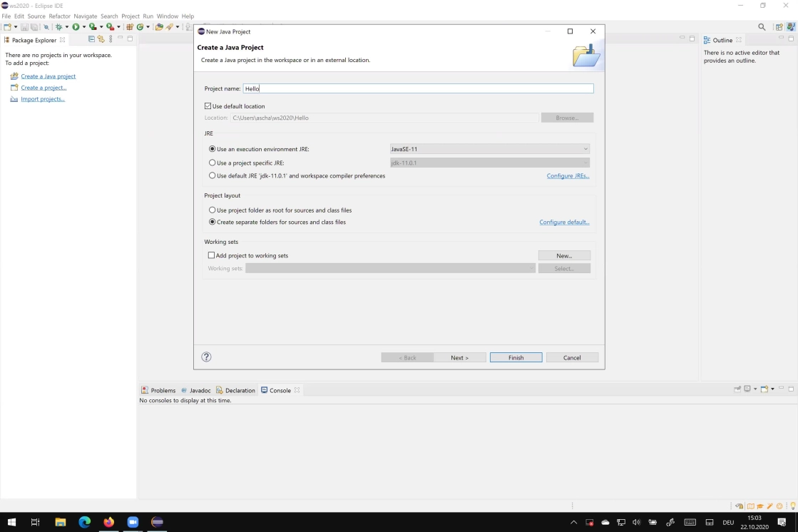Screen dimensions: 798x532
Task: Click the Pin Console icon
Action: coord(737,389)
